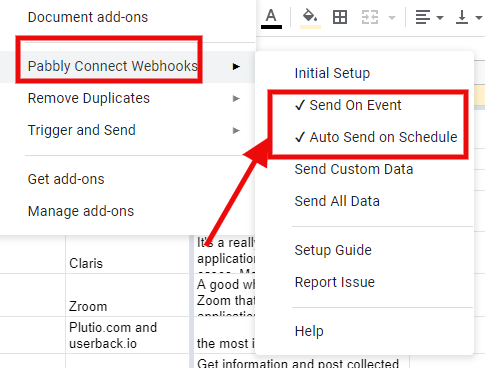
Task: Expand the Trigger and Send submenu arrow
Action: point(236,130)
